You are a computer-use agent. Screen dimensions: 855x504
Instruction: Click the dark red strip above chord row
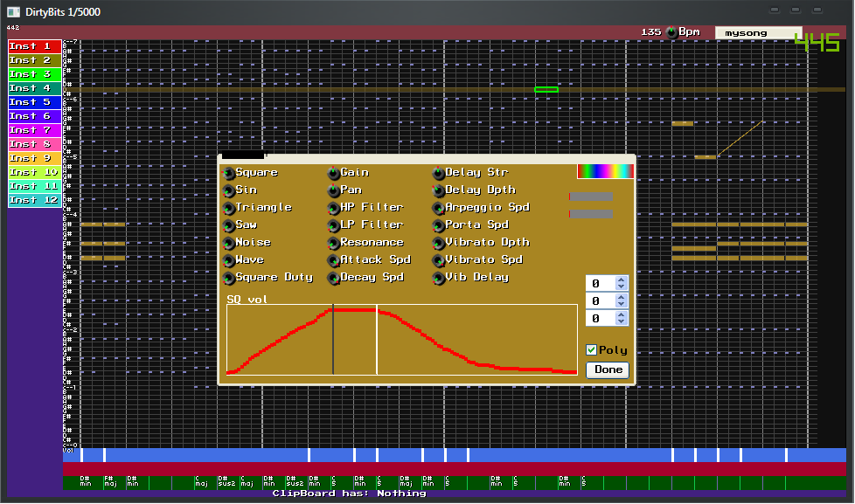coord(455,468)
